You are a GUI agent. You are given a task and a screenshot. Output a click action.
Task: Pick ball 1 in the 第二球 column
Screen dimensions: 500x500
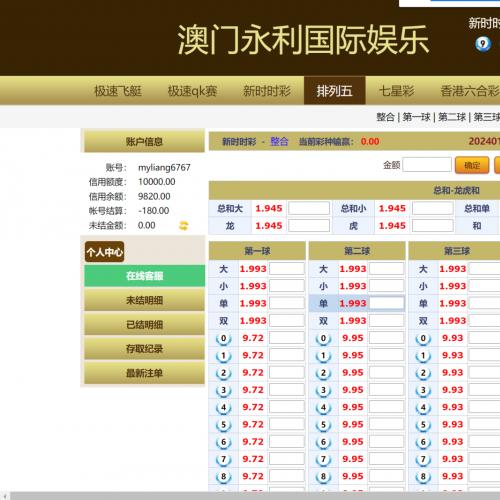coord(323,356)
